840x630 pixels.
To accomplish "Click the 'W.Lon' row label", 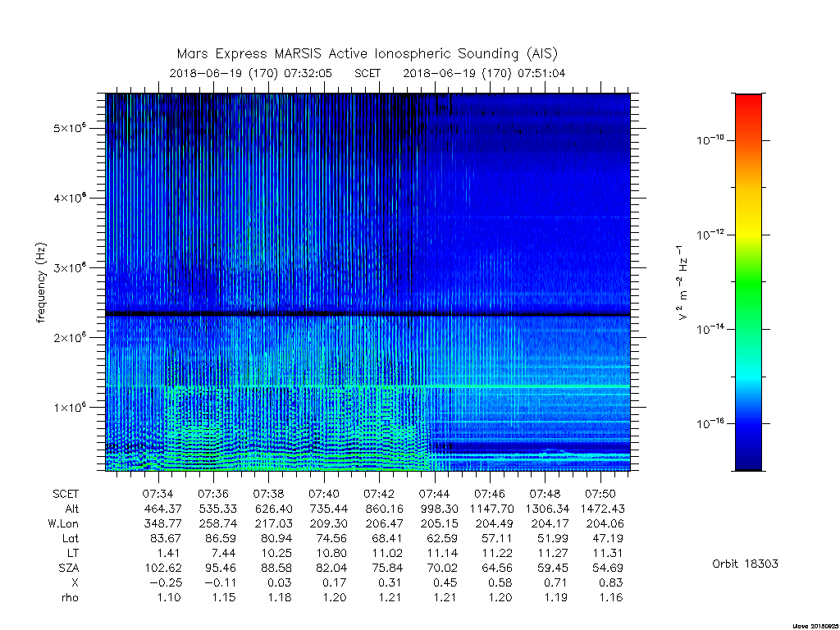I will [62, 523].
